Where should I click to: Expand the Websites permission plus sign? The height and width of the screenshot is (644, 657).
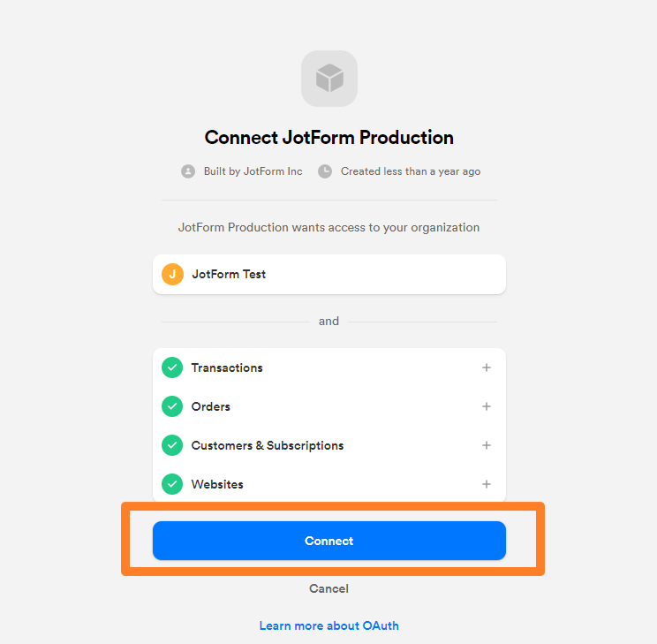[487, 484]
